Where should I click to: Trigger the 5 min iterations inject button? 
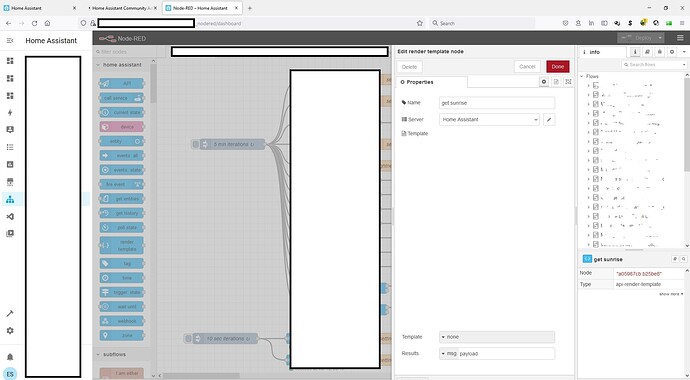[x=196, y=144]
